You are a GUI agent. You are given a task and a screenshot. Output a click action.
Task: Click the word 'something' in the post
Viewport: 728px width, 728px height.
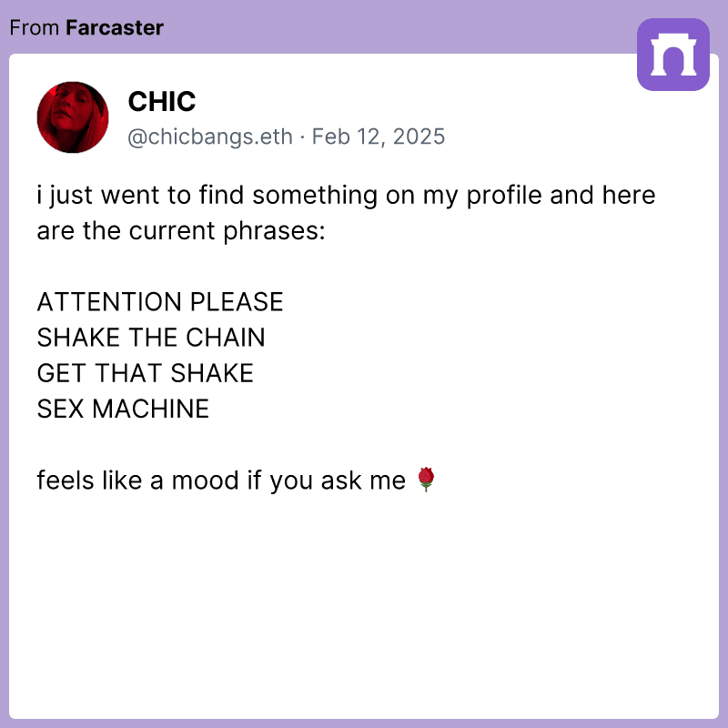coord(315,195)
